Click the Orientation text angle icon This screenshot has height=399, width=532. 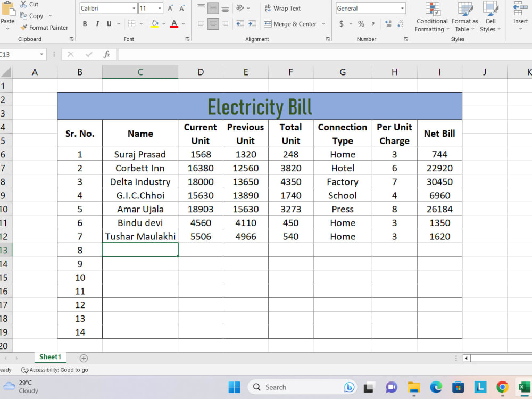click(240, 8)
